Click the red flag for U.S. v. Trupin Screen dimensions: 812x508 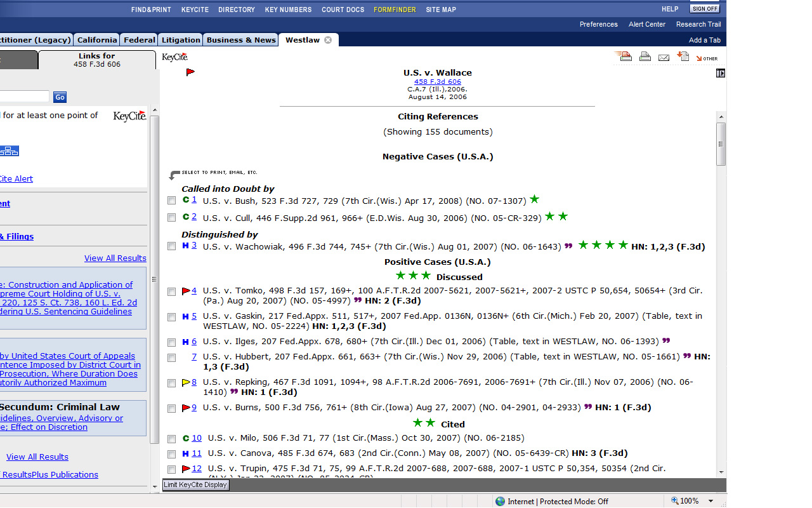point(186,469)
